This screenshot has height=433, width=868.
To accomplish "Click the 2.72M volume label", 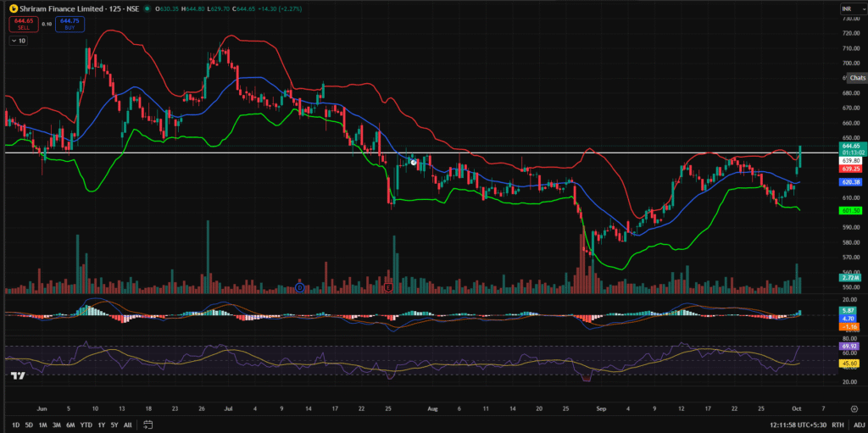I will (x=850, y=277).
